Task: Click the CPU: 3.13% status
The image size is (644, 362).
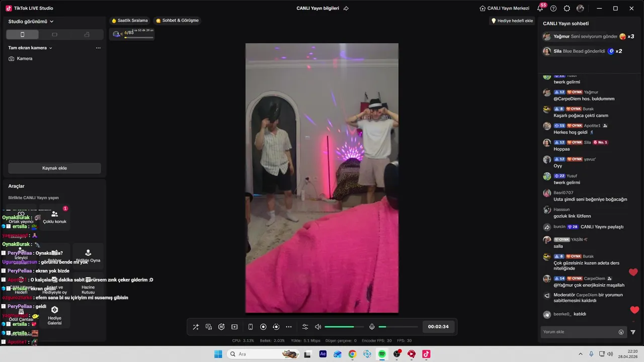Action: [x=243, y=341]
